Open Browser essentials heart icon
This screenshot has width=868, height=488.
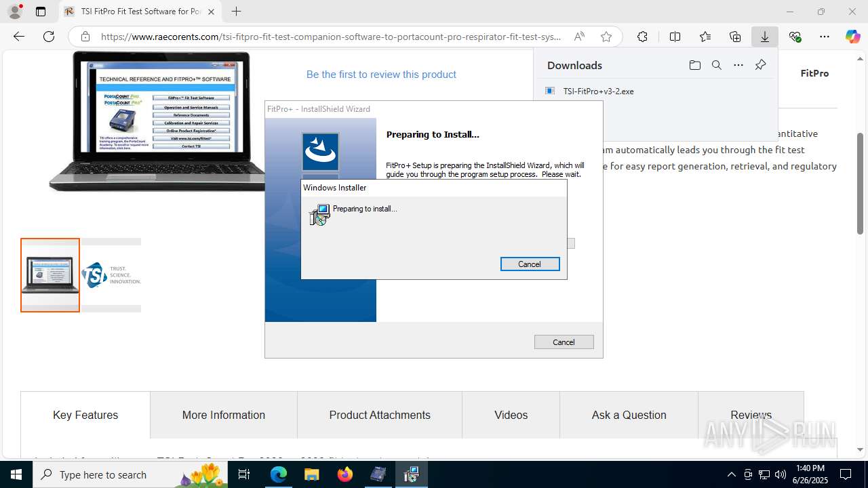pos(795,37)
